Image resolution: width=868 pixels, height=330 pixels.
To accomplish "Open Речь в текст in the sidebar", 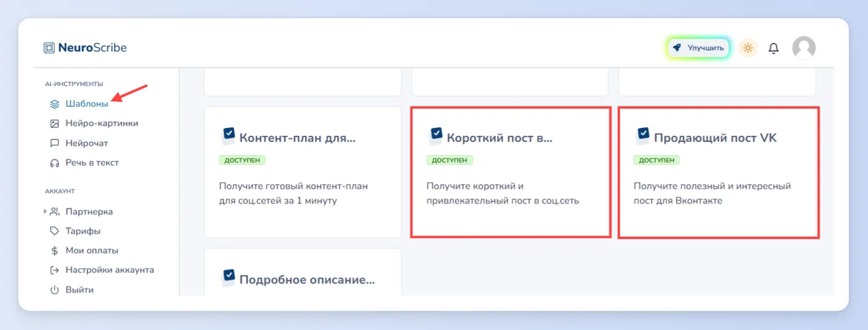I will point(92,163).
